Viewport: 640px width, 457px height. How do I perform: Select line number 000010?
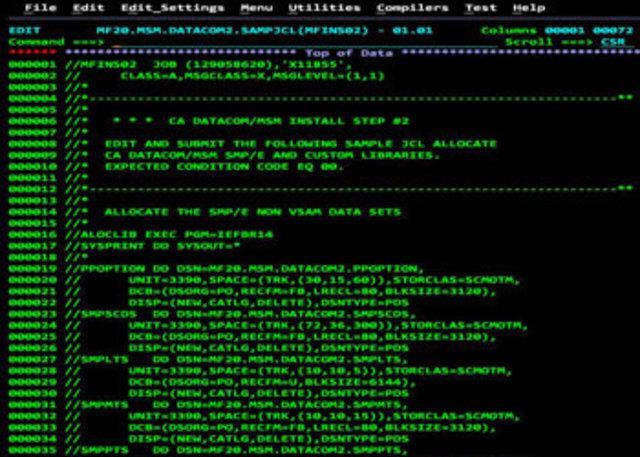tap(32, 167)
